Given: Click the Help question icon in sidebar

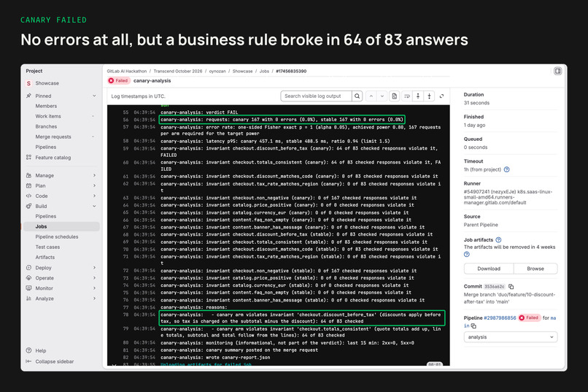Looking at the screenshot, I should (x=29, y=350).
